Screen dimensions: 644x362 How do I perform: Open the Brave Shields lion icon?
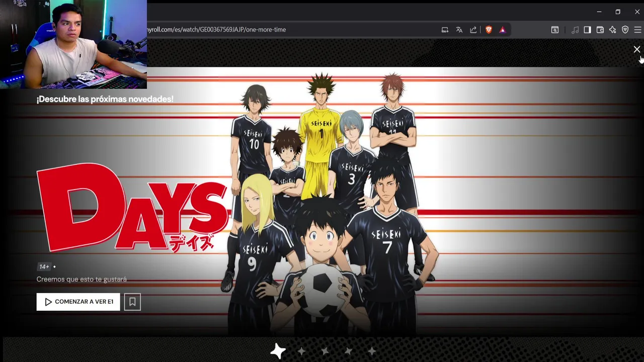pos(489,30)
